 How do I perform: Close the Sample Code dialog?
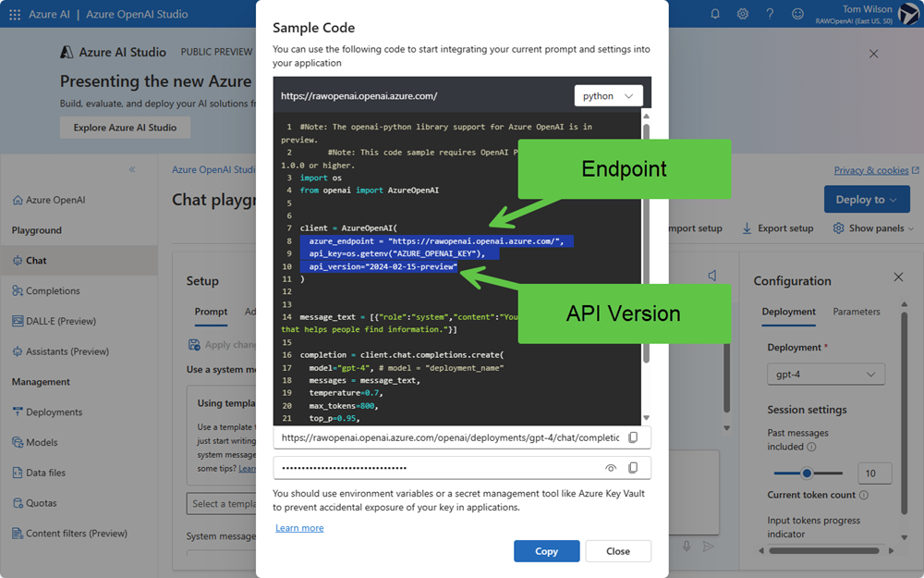pos(618,551)
